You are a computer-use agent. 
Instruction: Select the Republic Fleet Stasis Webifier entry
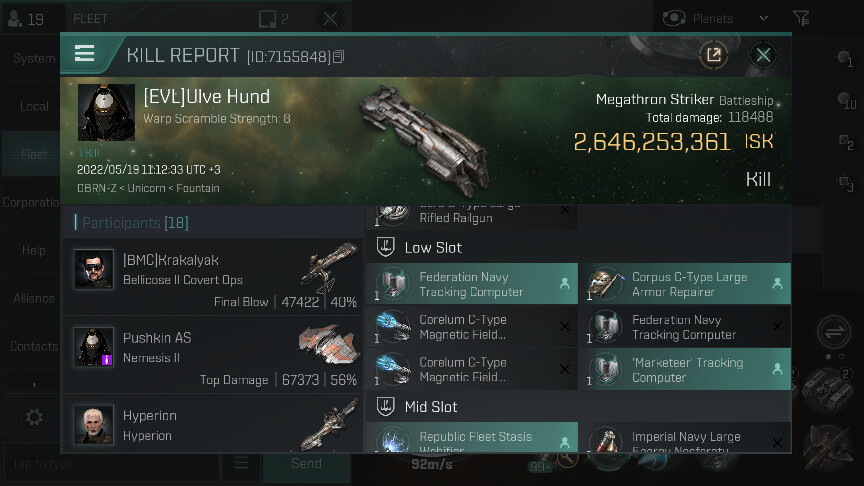(x=472, y=438)
